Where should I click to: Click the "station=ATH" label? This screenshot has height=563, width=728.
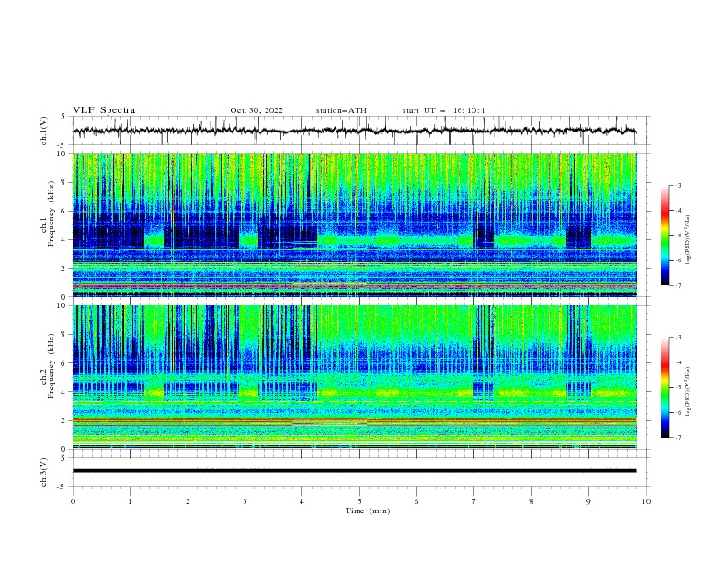(341, 110)
